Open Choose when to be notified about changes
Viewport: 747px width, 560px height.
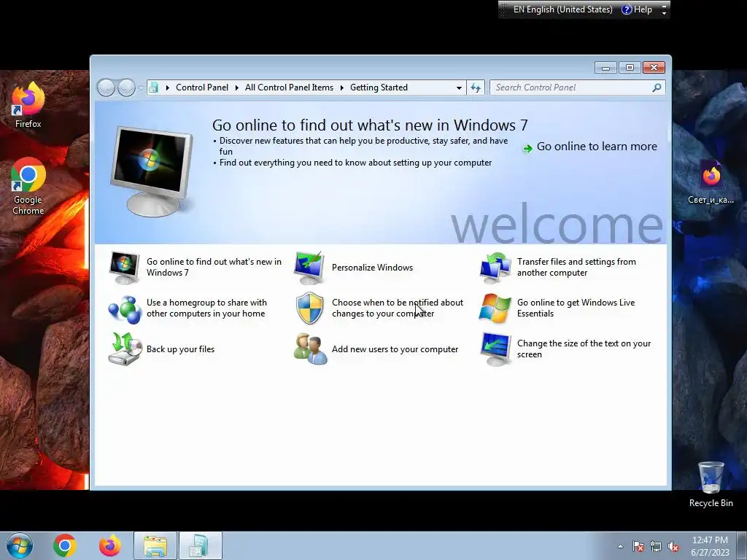398,308
